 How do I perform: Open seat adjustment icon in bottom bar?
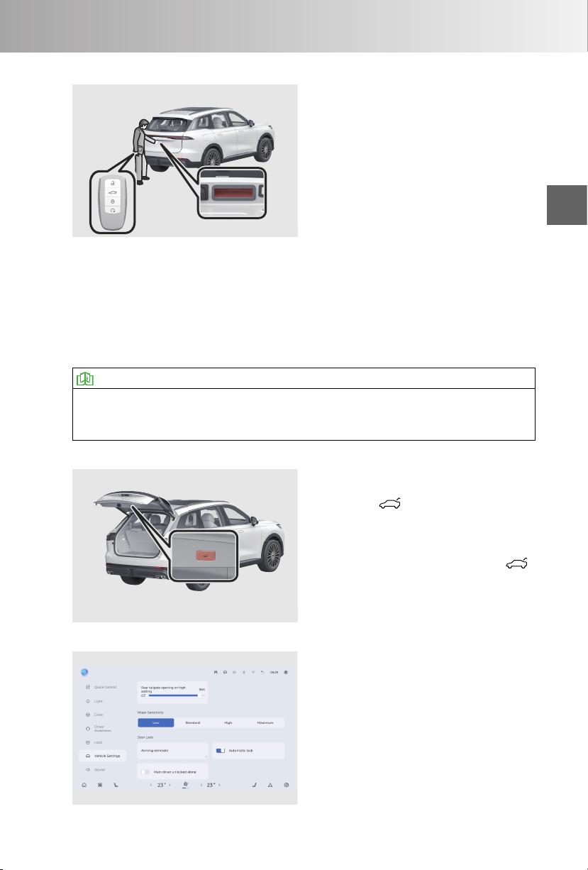[x=116, y=786]
